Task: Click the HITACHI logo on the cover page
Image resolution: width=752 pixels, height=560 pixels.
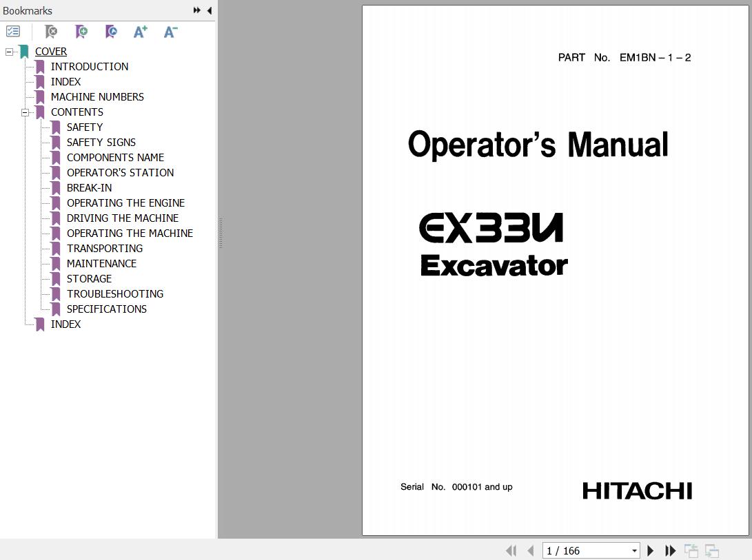Action: (638, 491)
